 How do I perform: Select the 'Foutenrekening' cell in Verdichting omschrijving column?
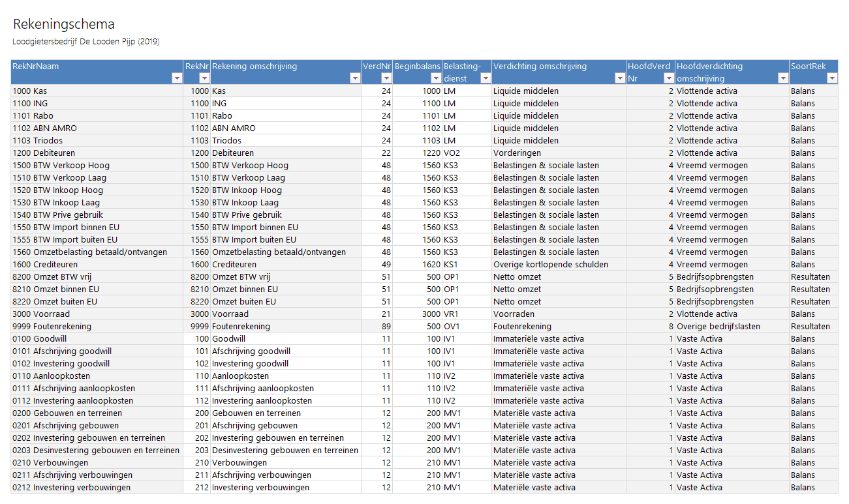pyautogui.click(x=522, y=327)
